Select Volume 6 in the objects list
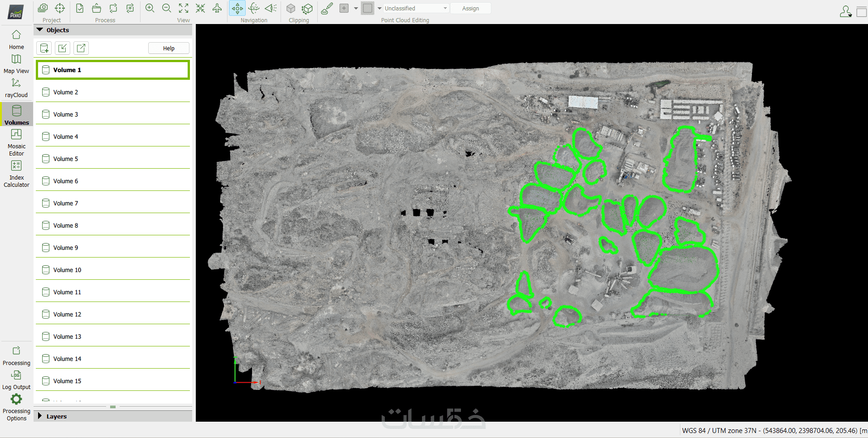The width and height of the screenshot is (868, 438). tap(113, 181)
